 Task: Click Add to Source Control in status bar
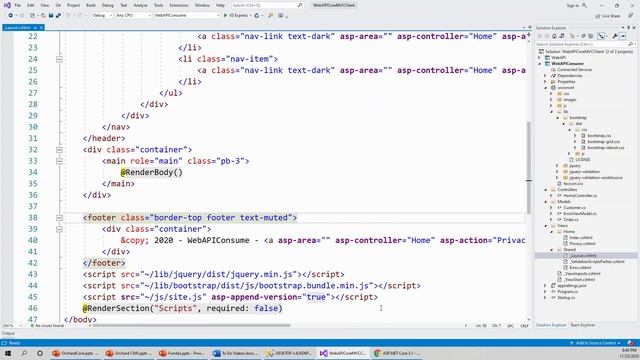(x=596, y=343)
